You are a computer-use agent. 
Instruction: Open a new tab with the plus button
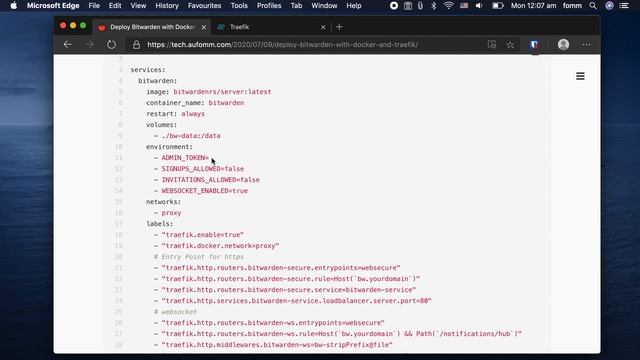pyautogui.click(x=339, y=27)
